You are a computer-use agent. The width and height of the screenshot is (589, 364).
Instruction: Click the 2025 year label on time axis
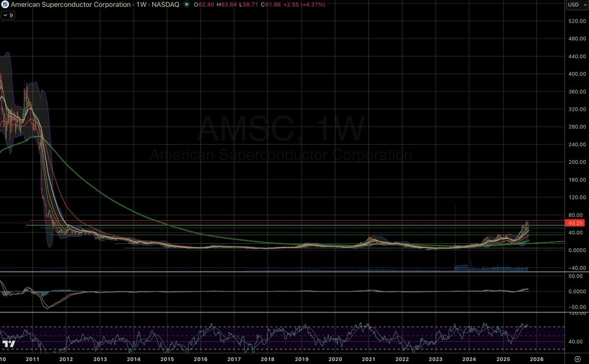coord(503,360)
